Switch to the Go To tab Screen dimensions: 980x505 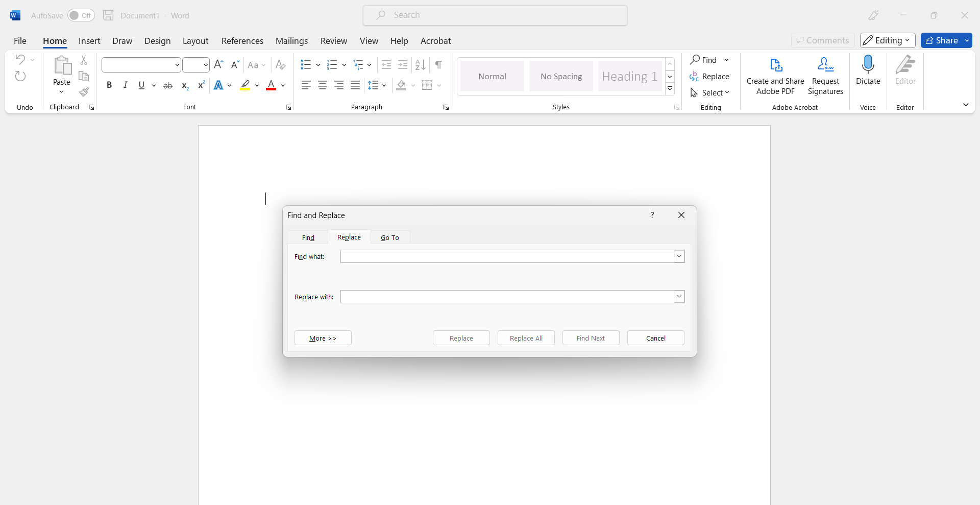390,237
